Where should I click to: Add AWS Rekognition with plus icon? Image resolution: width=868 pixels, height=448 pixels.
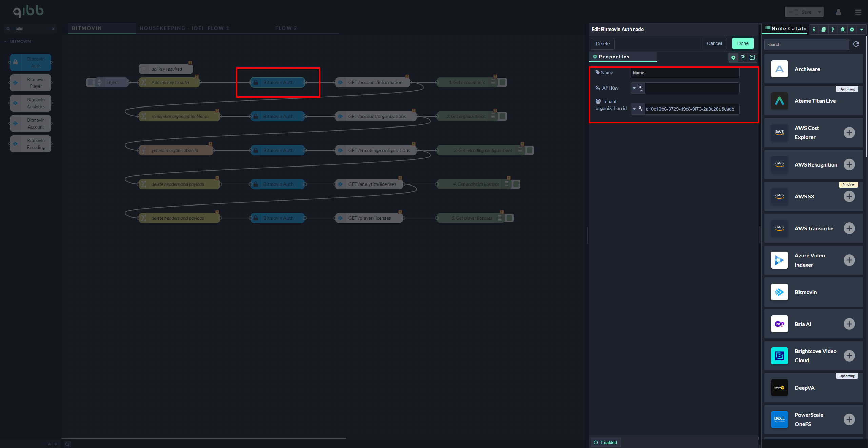[849, 164]
